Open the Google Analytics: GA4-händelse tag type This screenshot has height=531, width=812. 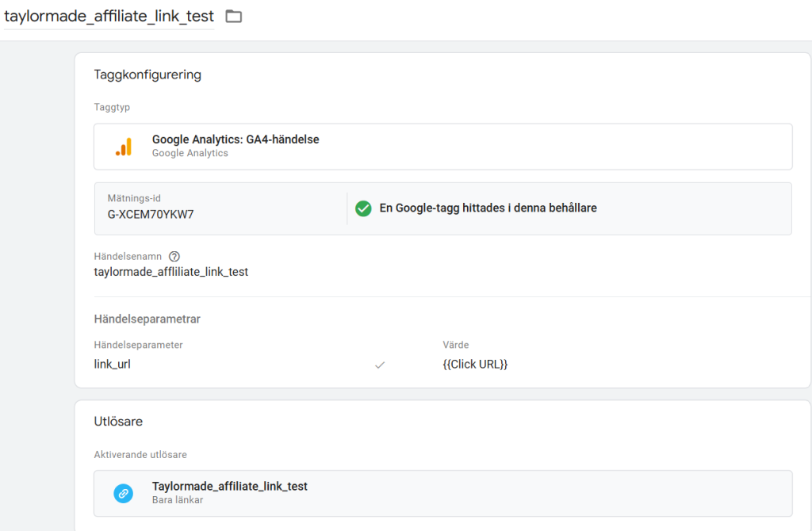point(442,147)
